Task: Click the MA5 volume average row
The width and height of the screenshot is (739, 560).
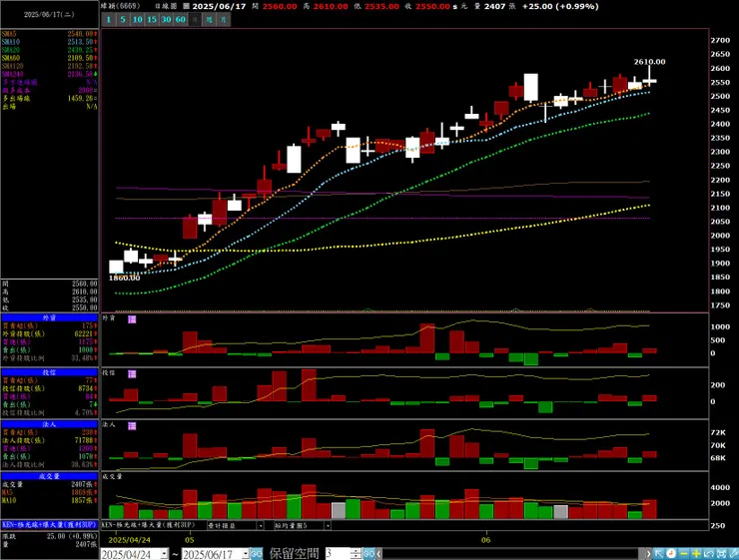Action: [x=50, y=492]
